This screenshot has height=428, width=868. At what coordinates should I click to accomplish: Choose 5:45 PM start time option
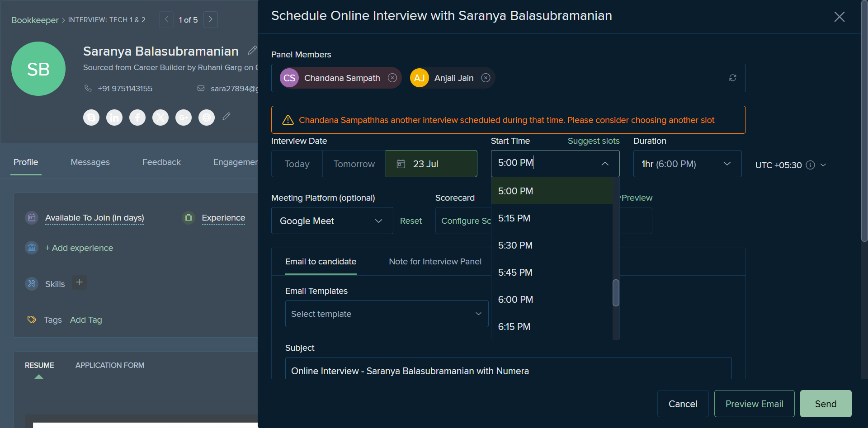click(x=552, y=272)
